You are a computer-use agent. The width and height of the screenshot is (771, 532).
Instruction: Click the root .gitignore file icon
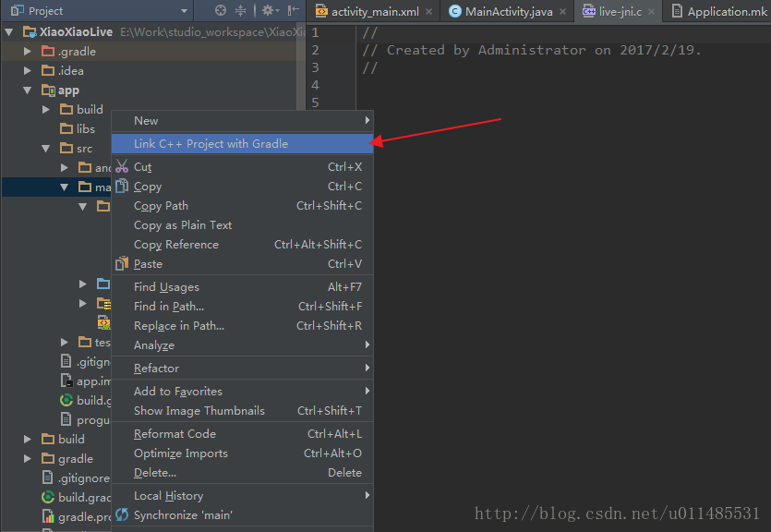pos(48,478)
